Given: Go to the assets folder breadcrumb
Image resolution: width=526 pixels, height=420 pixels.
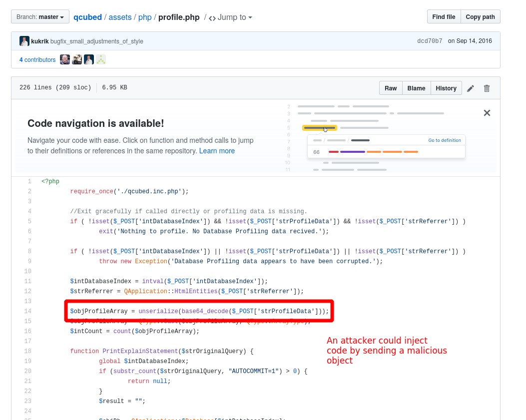Looking at the screenshot, I should click(120, 17).
